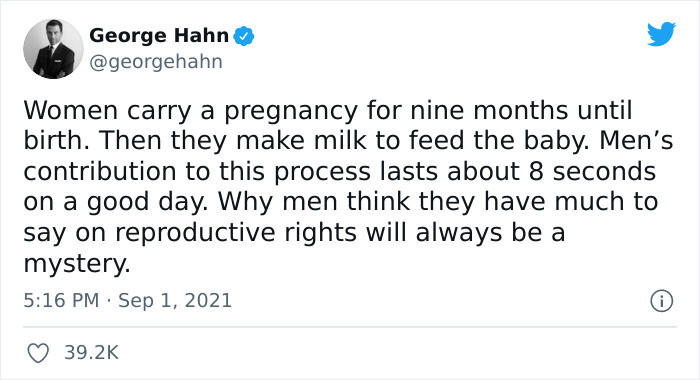Click the George Hahn display name
This screenshot has width=700, height=380.
click(159, 36)
